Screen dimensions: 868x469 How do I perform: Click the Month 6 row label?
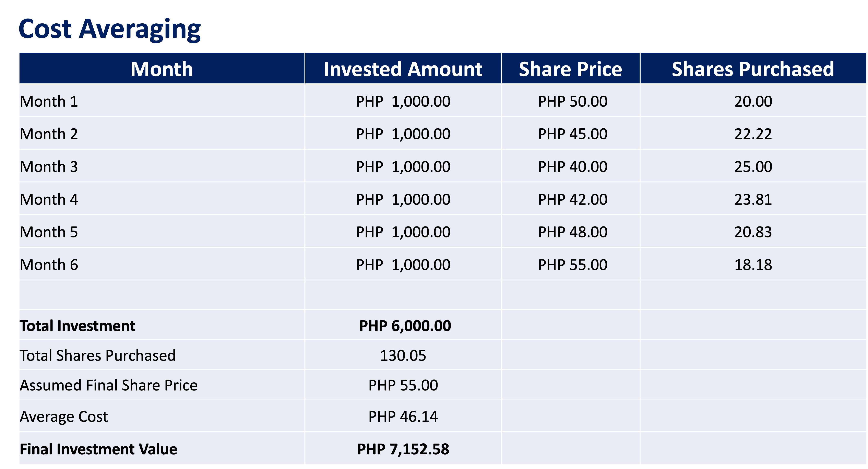tap(49, 265)
